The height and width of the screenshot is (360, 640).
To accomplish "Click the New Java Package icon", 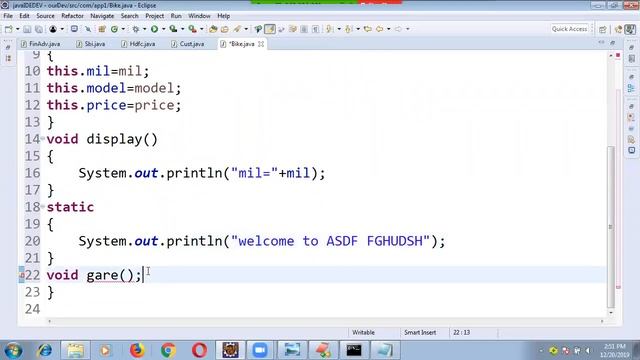I will coord(102,29).
